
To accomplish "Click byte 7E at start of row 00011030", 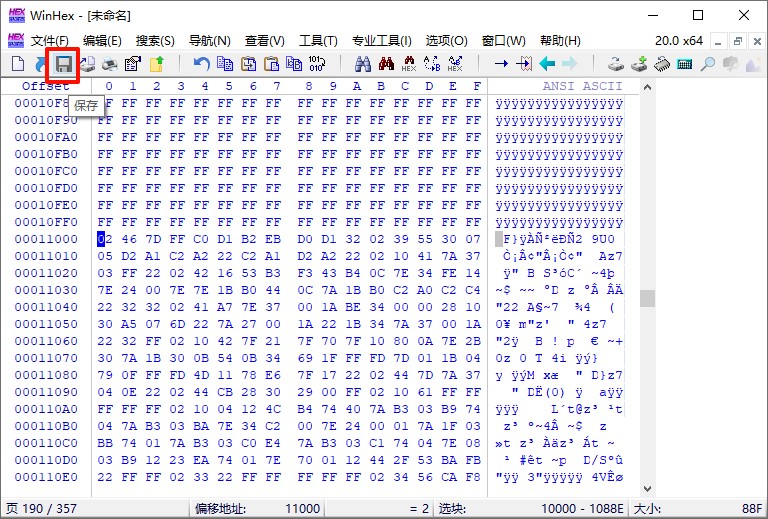I will pos(105,290).
